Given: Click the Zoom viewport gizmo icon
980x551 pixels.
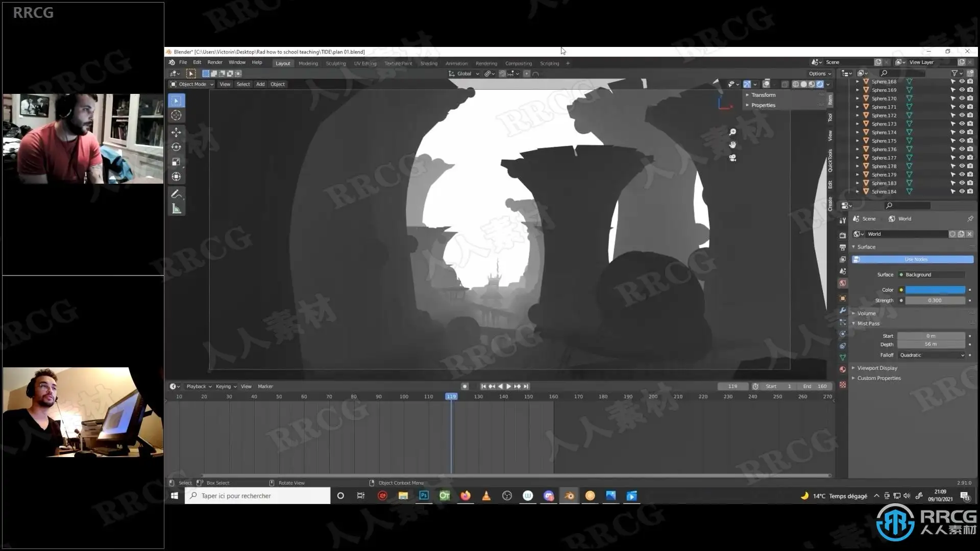Looking at the screenshot, I should pyautogui.click(x=732, y=132).
